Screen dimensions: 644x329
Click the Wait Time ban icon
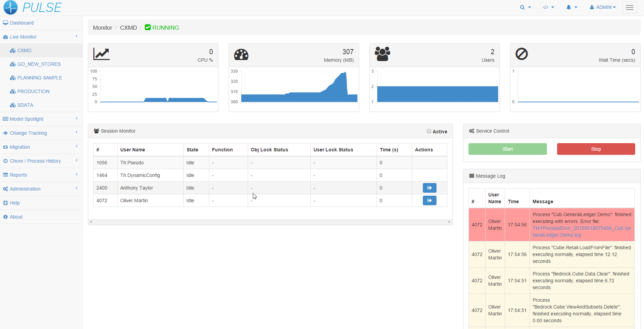coord(522,54)
